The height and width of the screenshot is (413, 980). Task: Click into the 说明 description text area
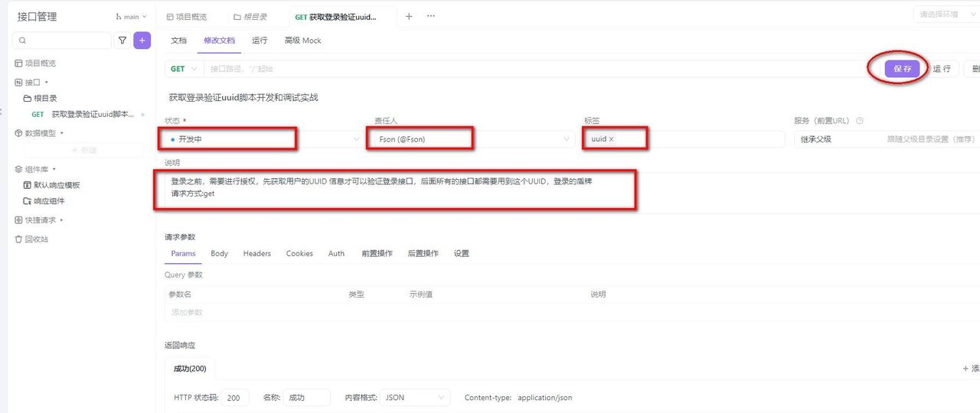pyautogui.click(x=572, y=193)
